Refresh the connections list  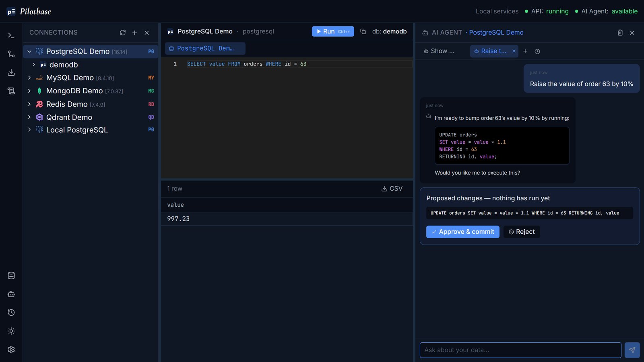tap(123, 33)
